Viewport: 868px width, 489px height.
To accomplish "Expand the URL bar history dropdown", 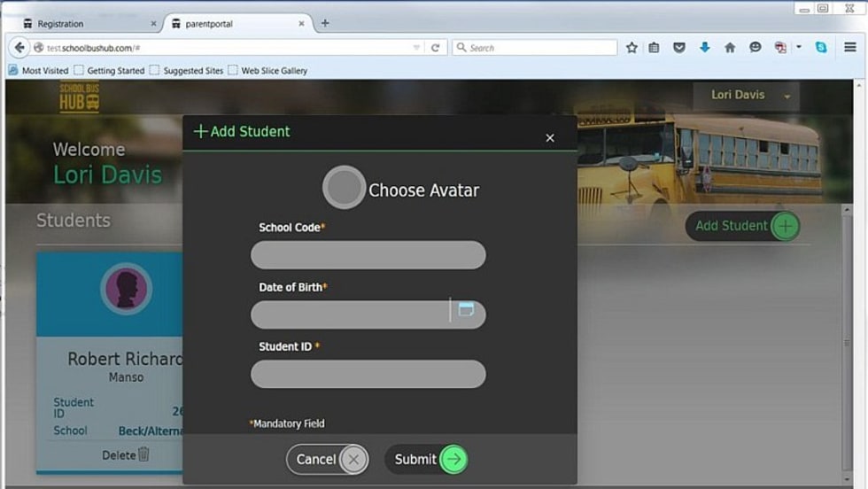I will coord(416,48).
